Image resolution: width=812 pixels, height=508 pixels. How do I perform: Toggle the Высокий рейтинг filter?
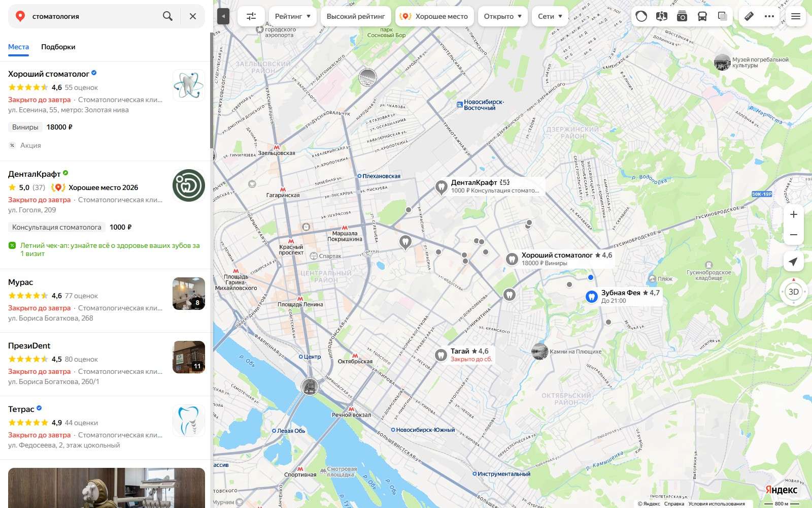coord(356,16)
